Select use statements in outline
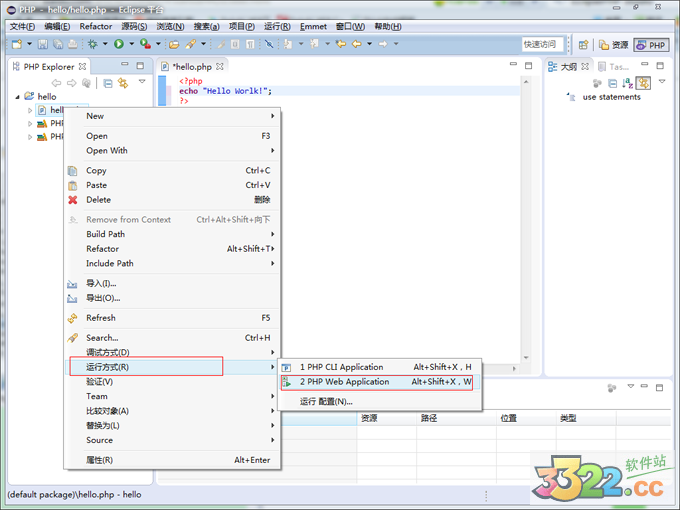 coord(611,97)
